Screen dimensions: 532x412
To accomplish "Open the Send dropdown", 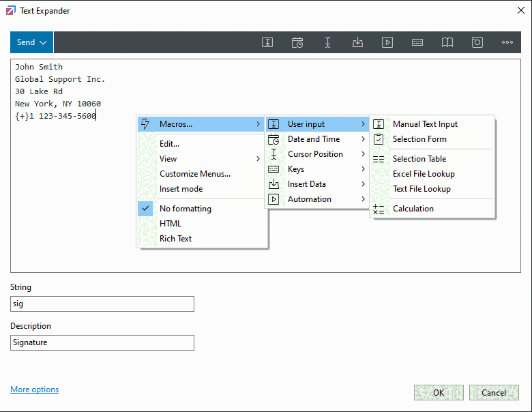I will click(31, 42).
